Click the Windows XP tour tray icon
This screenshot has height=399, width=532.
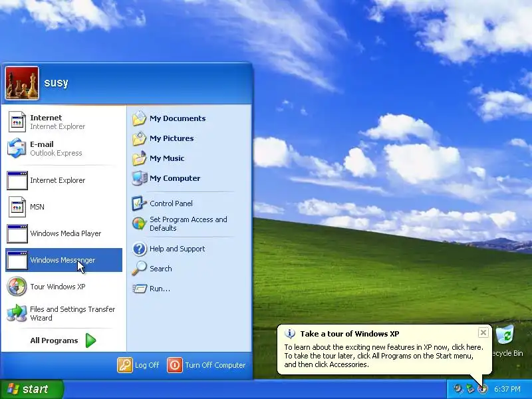(483, 389)
